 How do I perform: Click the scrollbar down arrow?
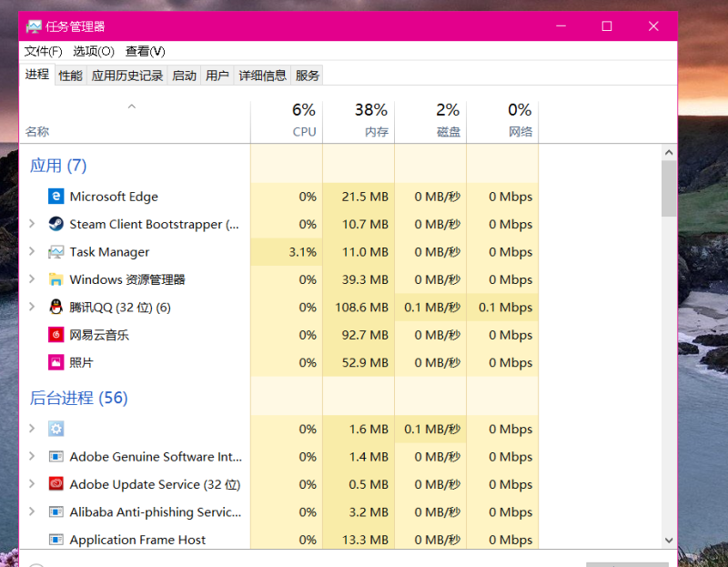pos(669,540)
